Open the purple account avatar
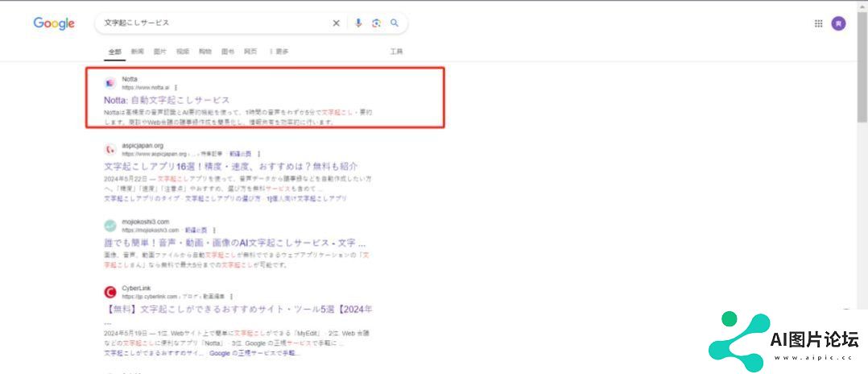This screenshot has height=374, width=868. point(839,23)
